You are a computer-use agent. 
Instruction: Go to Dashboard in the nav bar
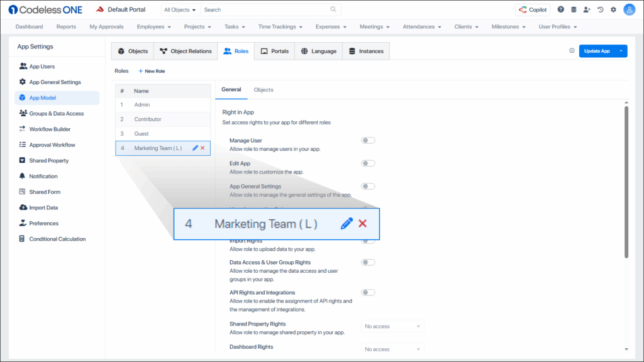[x=29, y=26]
